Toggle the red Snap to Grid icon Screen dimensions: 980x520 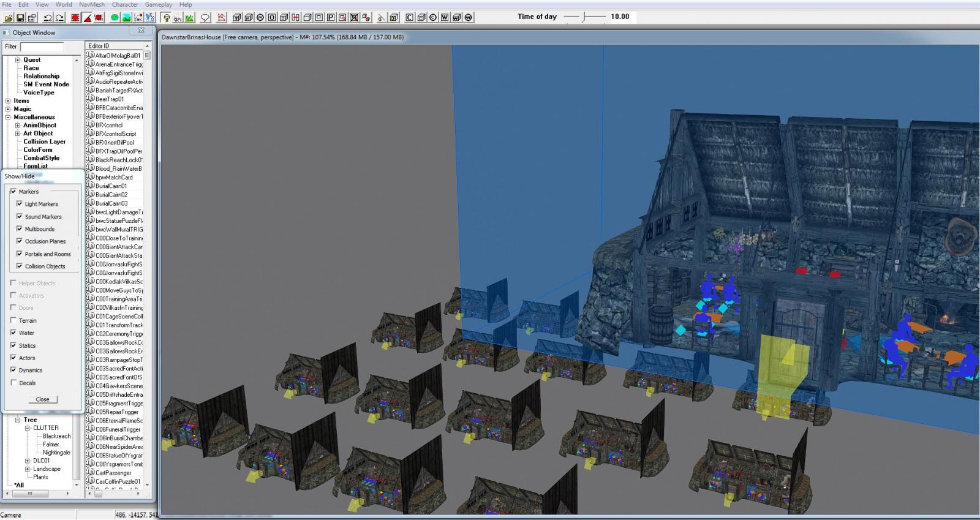[75, 18]
